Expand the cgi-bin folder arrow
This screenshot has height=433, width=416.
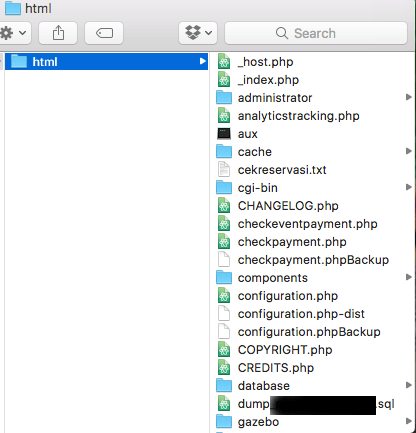click(x=409, y=187)
